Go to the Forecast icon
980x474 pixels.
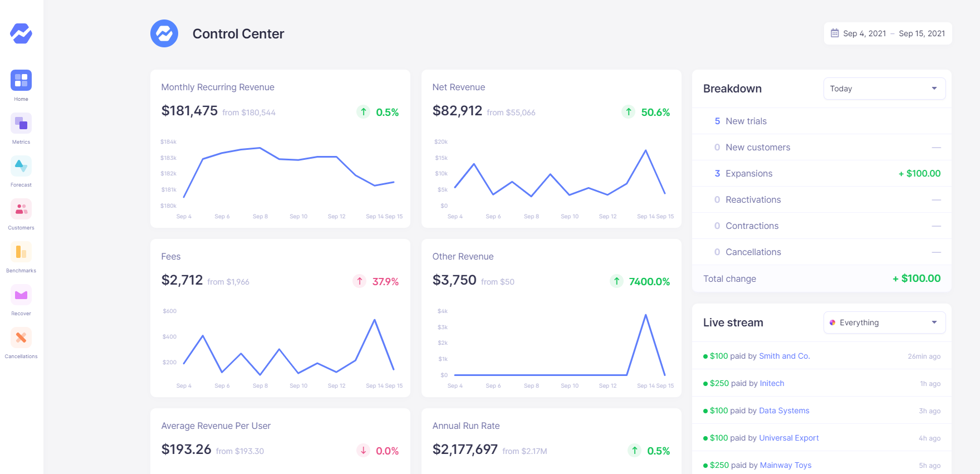pyautogui.click(x=21, y=166)
